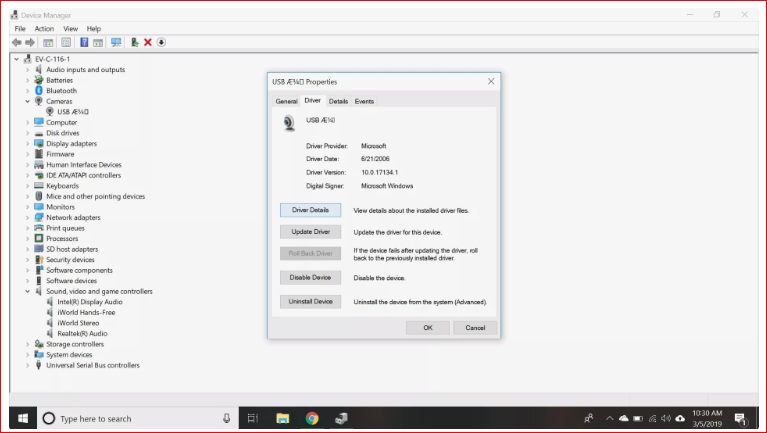
Task: Open the Help menu
Action: pyautogui.click(x=93, y=29)
